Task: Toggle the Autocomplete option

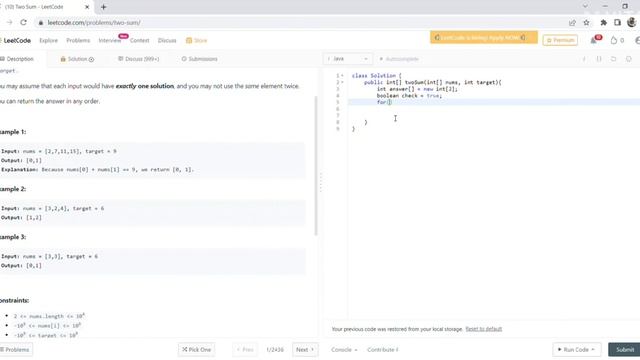Action: tap(399, 59)
